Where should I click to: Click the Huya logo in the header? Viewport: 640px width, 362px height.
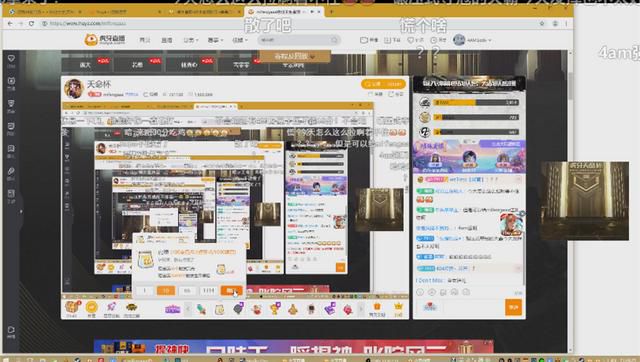click(104, 40)
